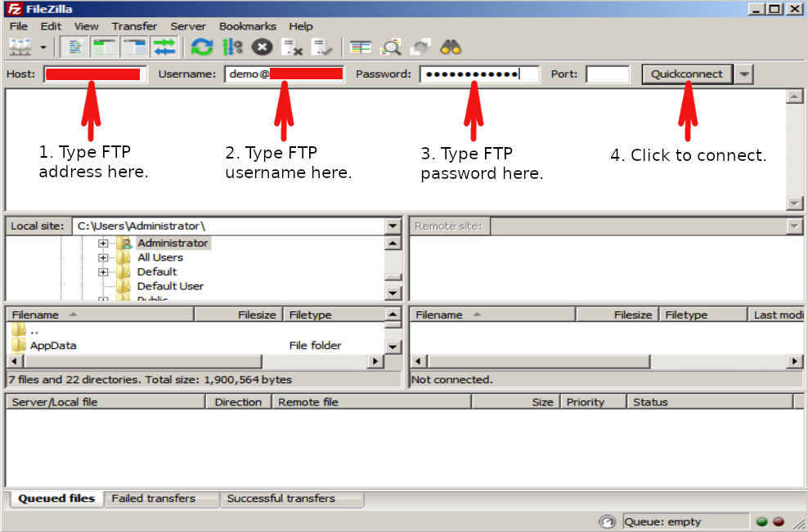This screenshot has height=532, width=808.
Task: Click the Direction queue column header
Action: pyautogui.click(x=239, y=402)
